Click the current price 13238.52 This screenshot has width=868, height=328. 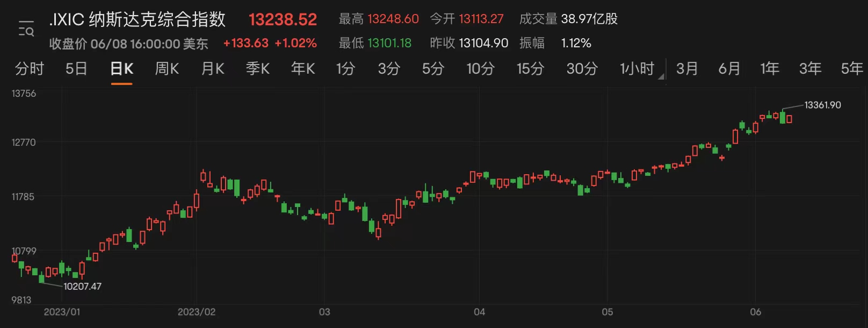283,19
